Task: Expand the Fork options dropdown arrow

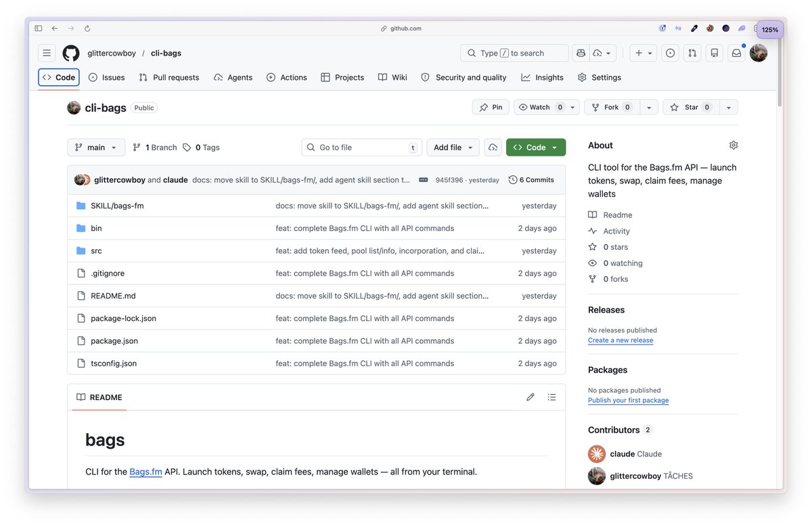Action: [x=649, y=107]
